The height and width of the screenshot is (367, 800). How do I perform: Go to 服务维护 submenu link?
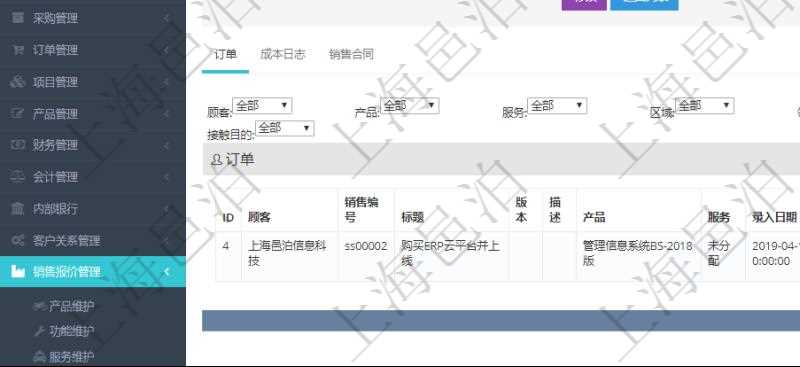click(x=71, y=357)
